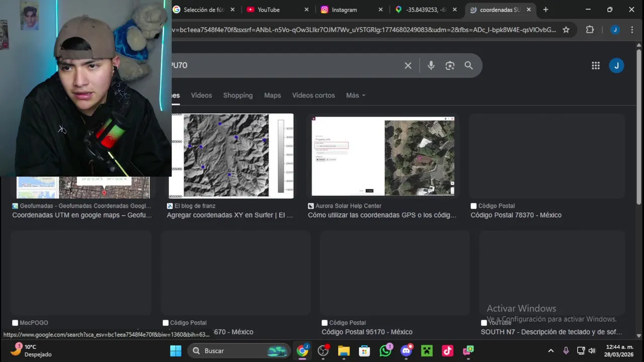Open the Google apps grid
Viewport: 644px width, 362px height.
click(x=596, y=65)
